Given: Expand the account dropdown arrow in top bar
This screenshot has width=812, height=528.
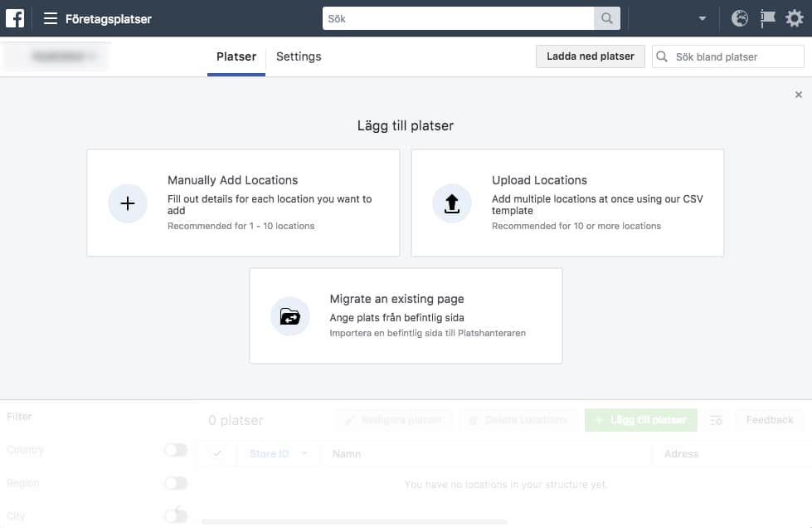Looking at the screenshot, I should tap(703, 18).
